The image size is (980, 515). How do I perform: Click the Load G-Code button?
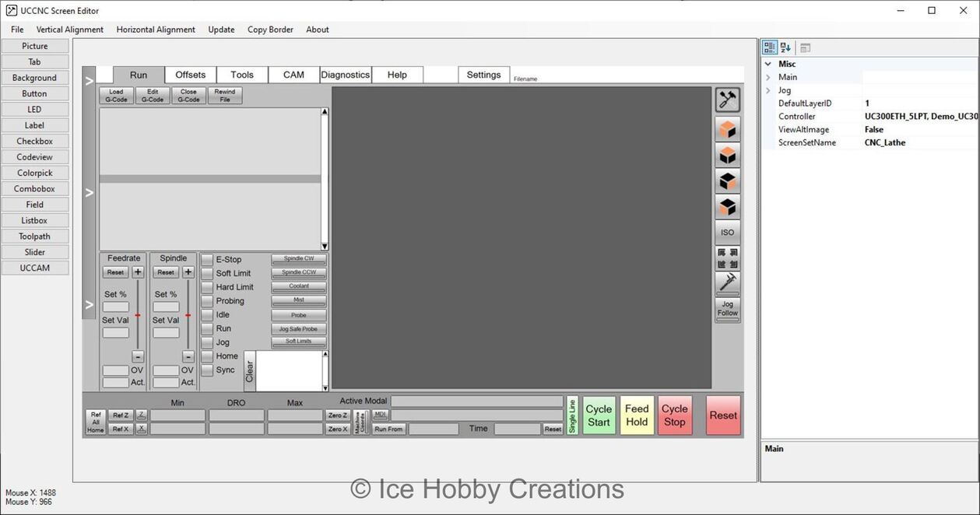tap(116, 96)
